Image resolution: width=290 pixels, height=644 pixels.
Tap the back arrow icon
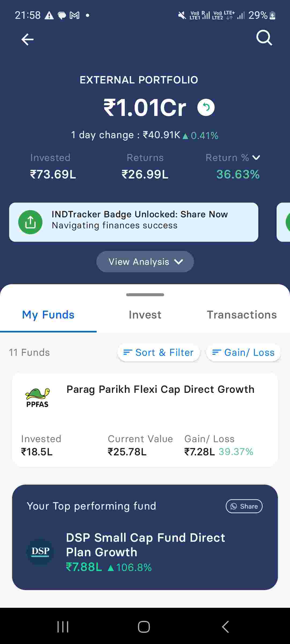[x=27, y=39]
